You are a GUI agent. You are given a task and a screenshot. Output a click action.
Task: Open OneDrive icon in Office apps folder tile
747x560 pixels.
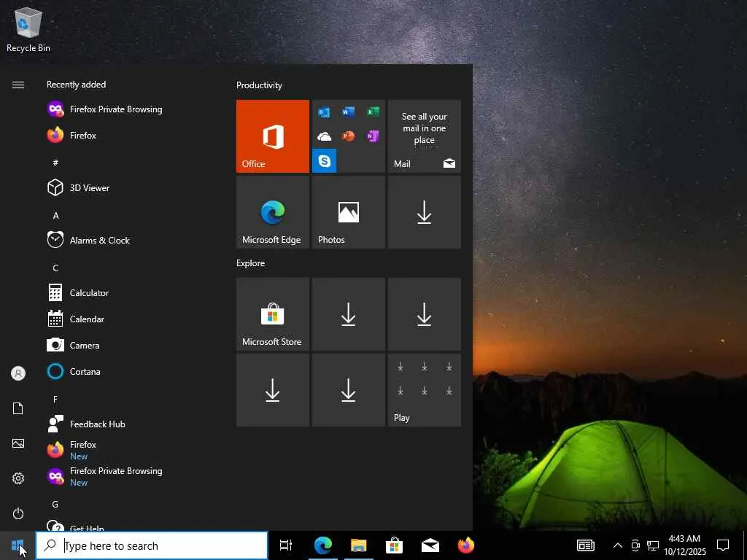point(324,136)
